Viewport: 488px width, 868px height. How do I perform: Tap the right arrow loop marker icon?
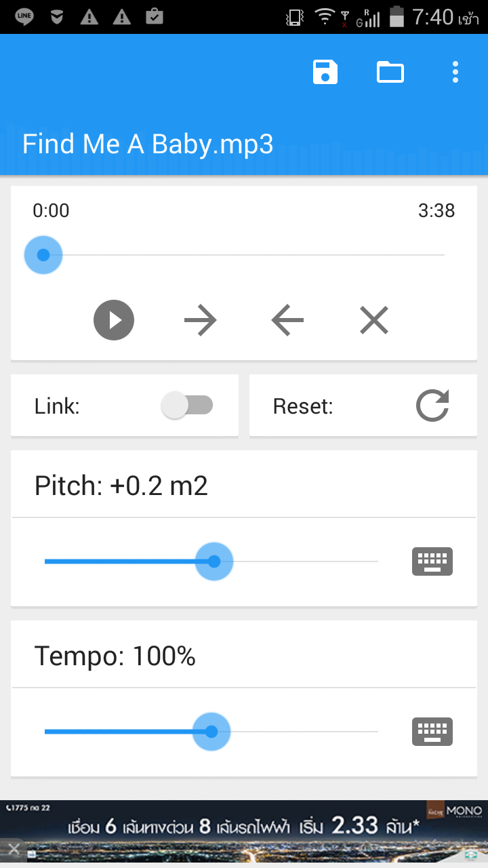click(201, 320)
